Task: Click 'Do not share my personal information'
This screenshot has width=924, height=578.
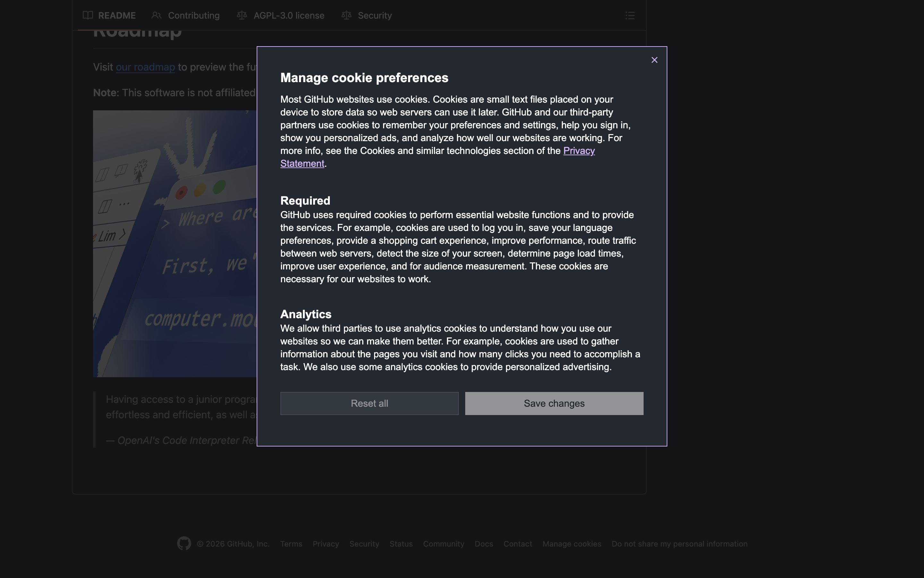Action: click(x=679, y=544)
